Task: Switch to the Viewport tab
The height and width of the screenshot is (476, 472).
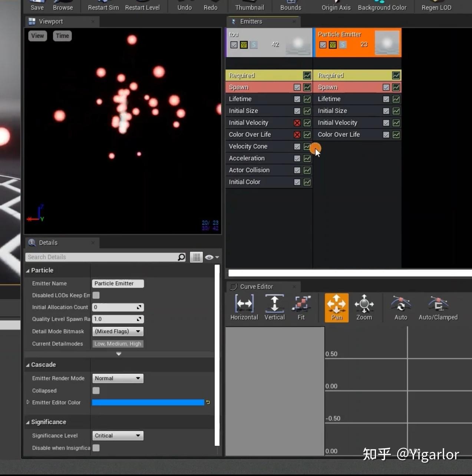Action: (x=62, y=21)
